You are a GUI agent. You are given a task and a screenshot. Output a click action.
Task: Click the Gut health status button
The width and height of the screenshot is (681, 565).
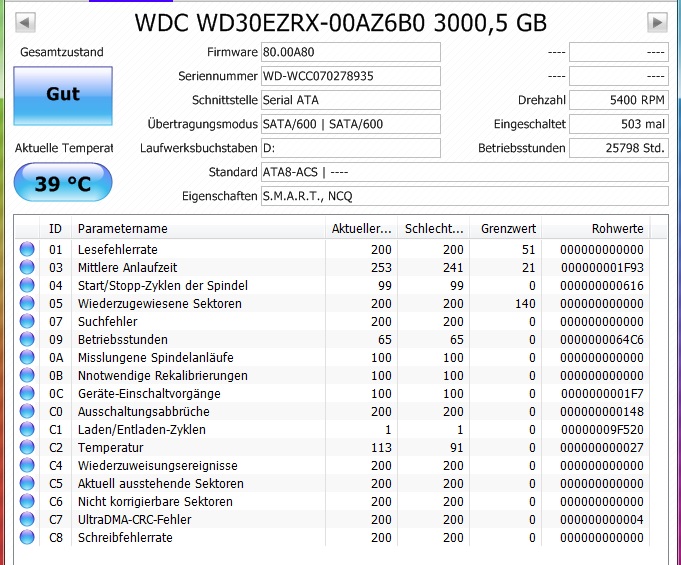[63, 96]
